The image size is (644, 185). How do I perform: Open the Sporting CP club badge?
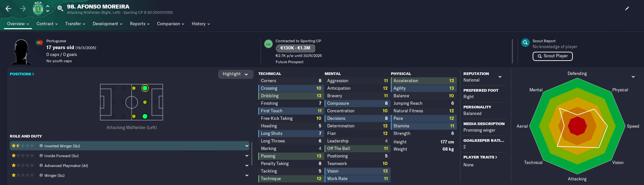[38, 9]
